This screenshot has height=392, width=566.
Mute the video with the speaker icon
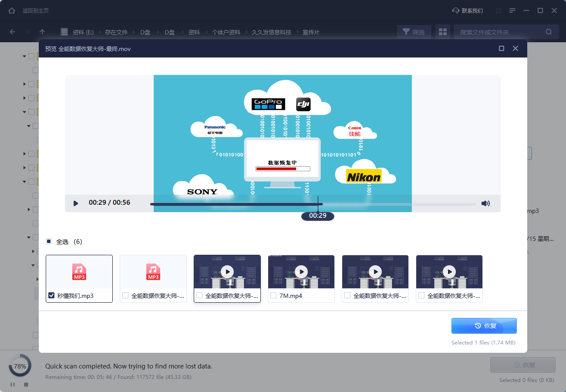coord(485,203)
